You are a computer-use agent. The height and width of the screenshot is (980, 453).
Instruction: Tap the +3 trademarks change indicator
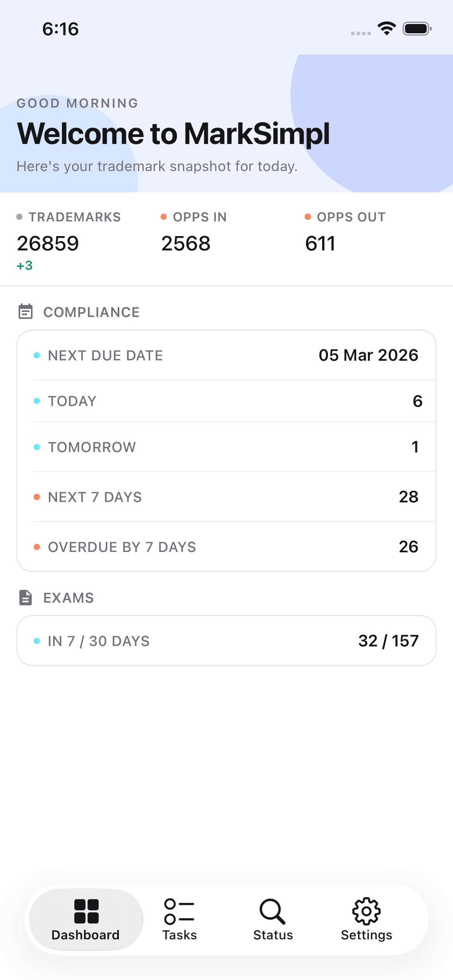[x=25, y=266]
